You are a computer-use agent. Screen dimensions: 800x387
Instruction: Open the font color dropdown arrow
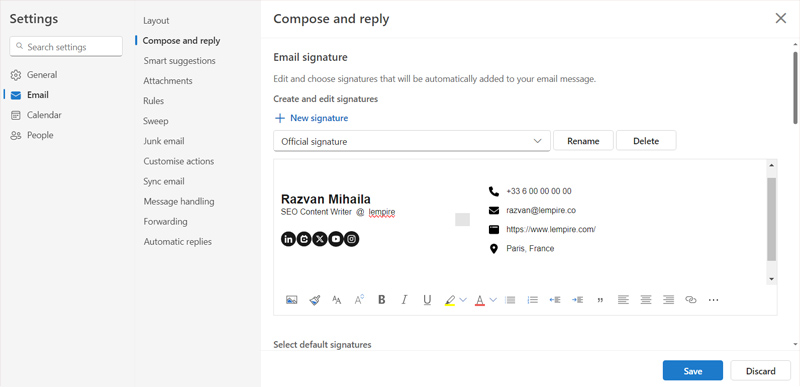[x=493, y=300]
